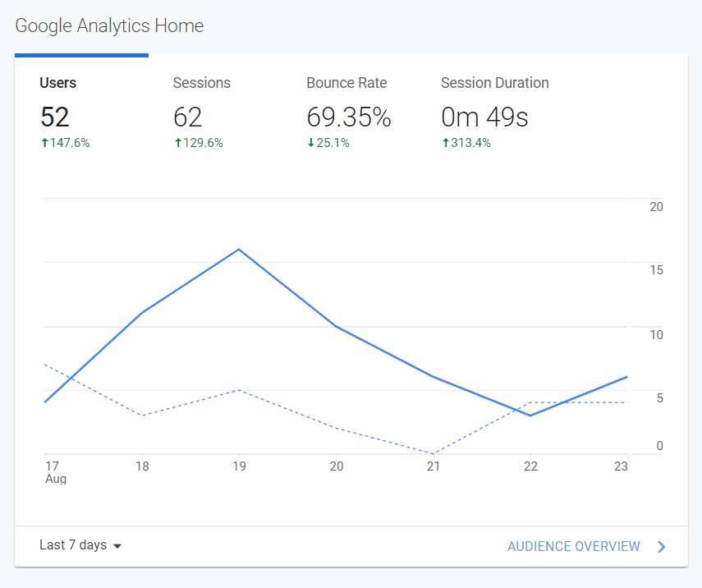This screenshot has width=702, height=588.
Task: Click the 21 date axis label
Action: point(434,466)
